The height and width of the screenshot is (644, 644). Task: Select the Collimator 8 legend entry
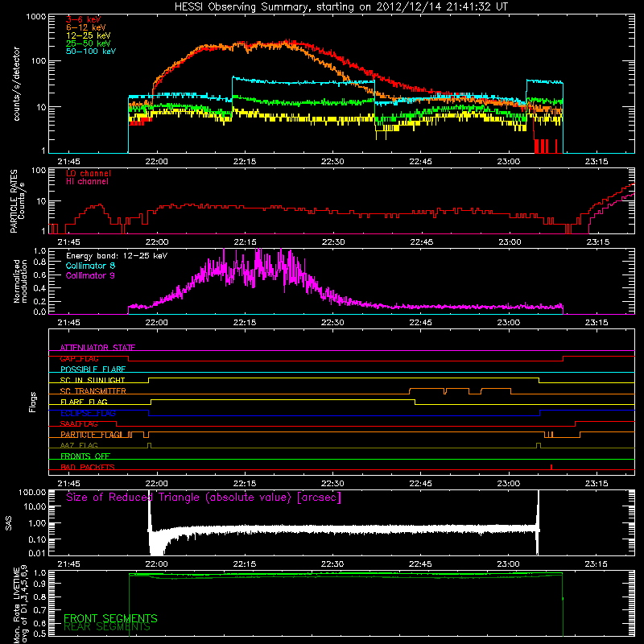(x=90, y=266)
